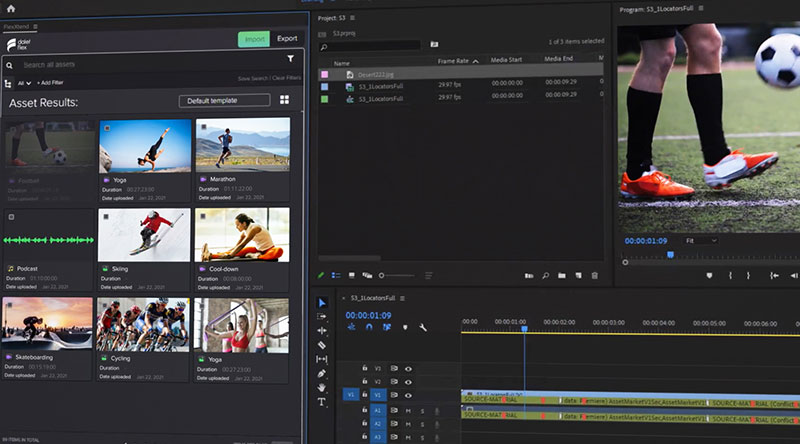The height and width of the screenshot is (444, 800).
Task: Tick the Skiing asset checkbox
Action: [106, 217]
